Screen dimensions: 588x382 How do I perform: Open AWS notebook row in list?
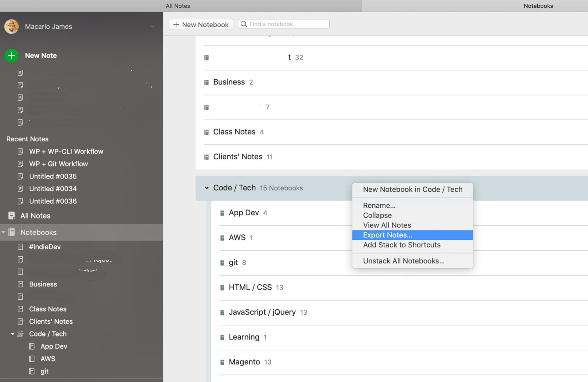(x=404, y=238)
